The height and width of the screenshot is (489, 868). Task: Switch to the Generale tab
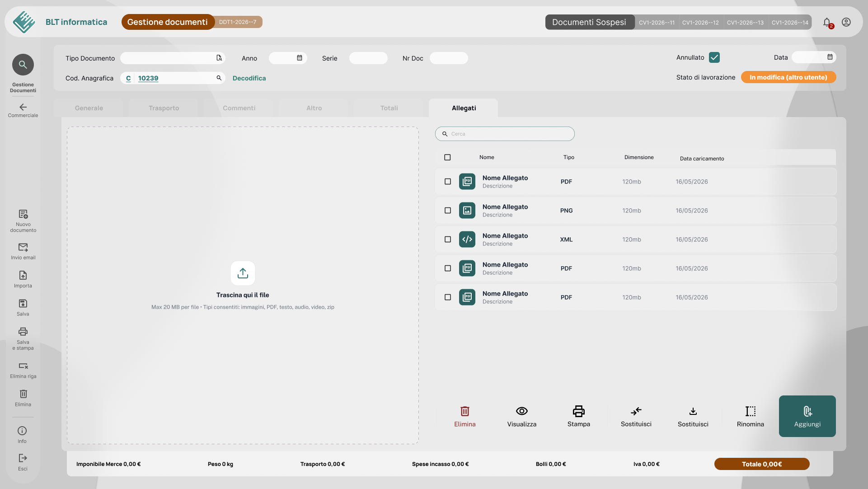click(89, 108)
